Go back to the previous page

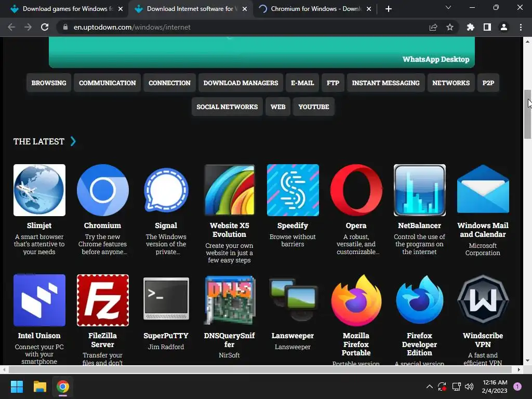pos(11,27)
